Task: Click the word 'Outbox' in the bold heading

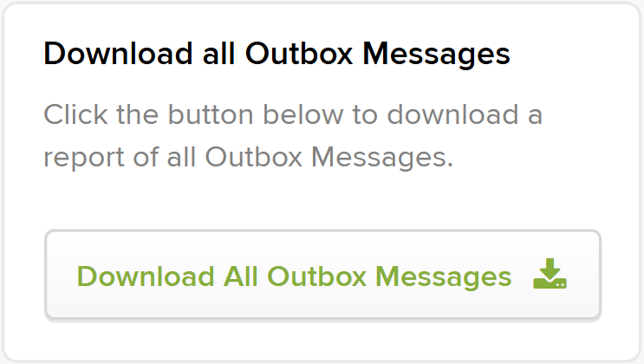Action: [x=299, y=54]
